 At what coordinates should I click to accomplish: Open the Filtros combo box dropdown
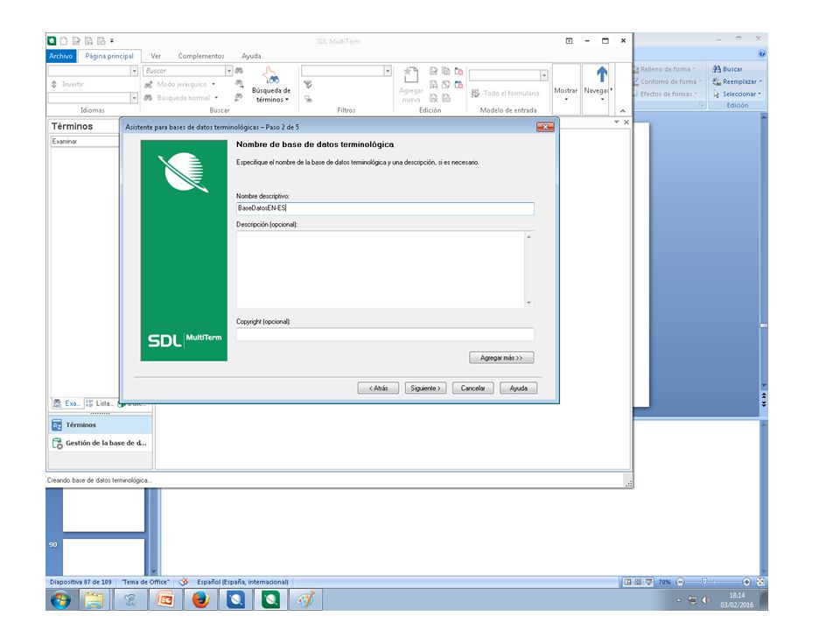388,71
